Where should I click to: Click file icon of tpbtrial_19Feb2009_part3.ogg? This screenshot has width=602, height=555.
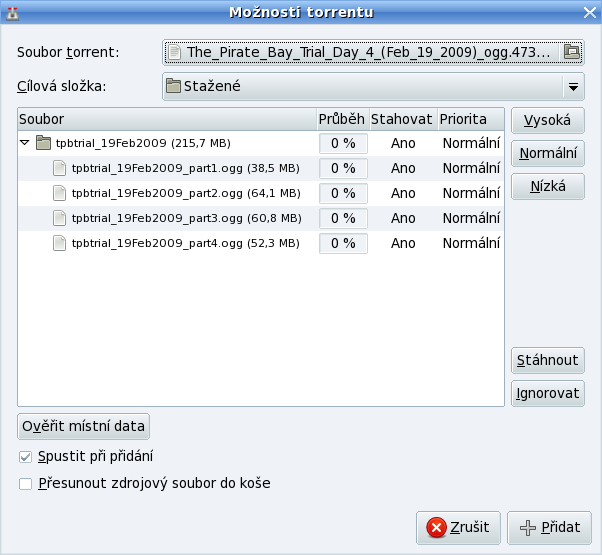(x=59, y=218)
